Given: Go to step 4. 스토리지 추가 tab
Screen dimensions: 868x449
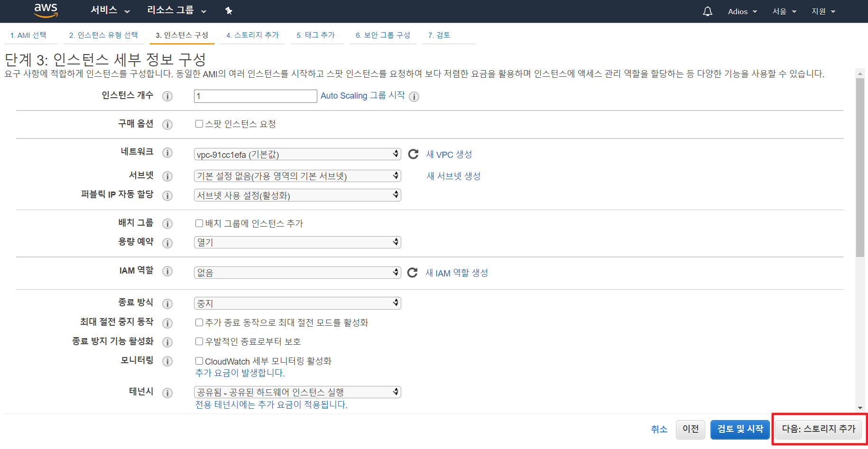Looking at the screenshot, I should tap(252, 35).
